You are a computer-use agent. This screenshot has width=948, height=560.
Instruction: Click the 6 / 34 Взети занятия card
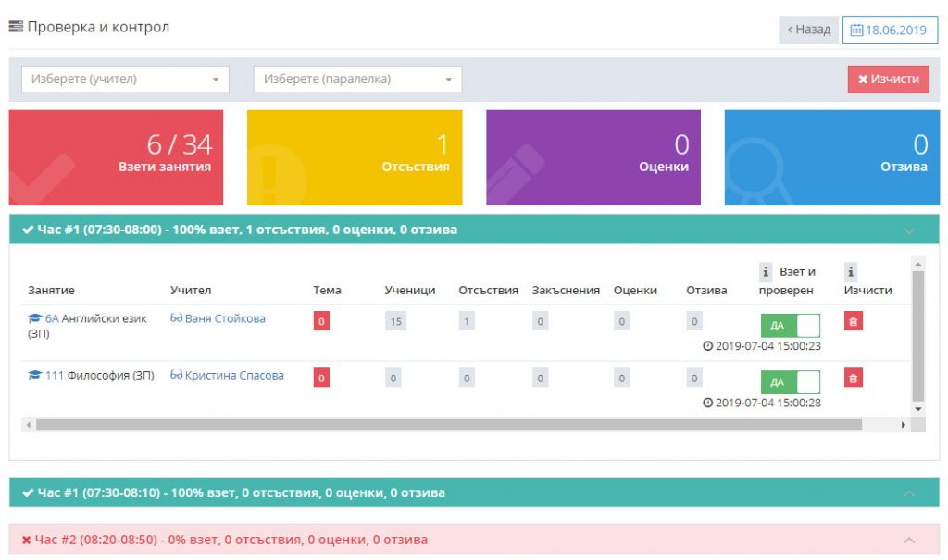click(x=116, y=157)
